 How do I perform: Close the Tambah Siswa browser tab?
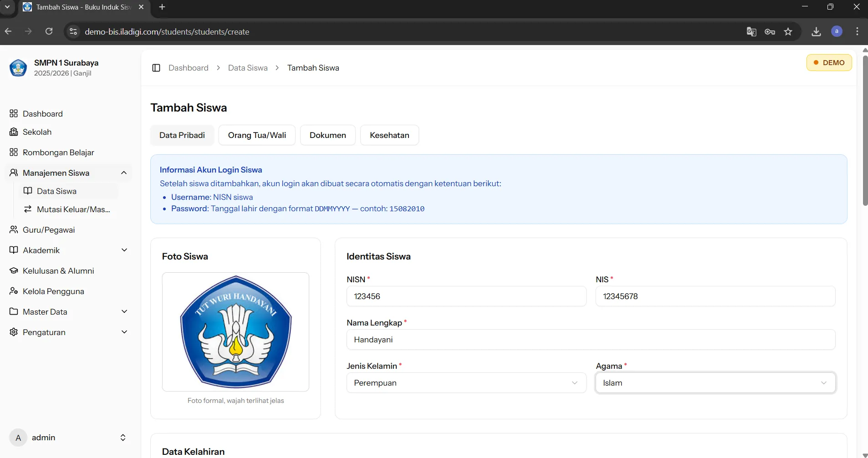(x=141, y=7)
